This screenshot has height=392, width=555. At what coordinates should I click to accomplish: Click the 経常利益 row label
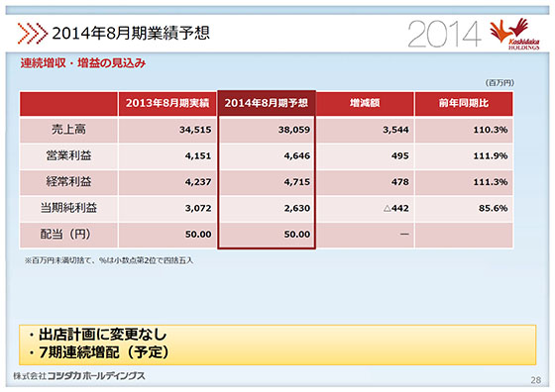pyautogui.click(x=68, y=182)
